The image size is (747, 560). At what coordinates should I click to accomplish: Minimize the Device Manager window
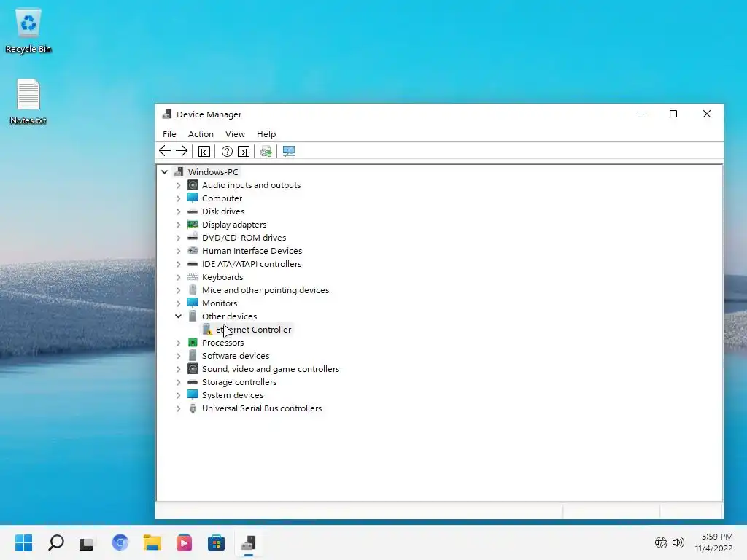[640, 114]
